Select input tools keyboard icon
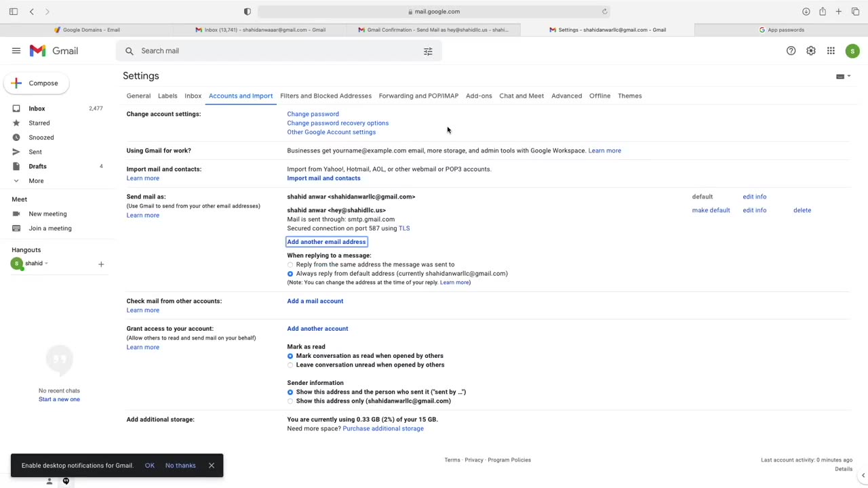 coord(840,77)
